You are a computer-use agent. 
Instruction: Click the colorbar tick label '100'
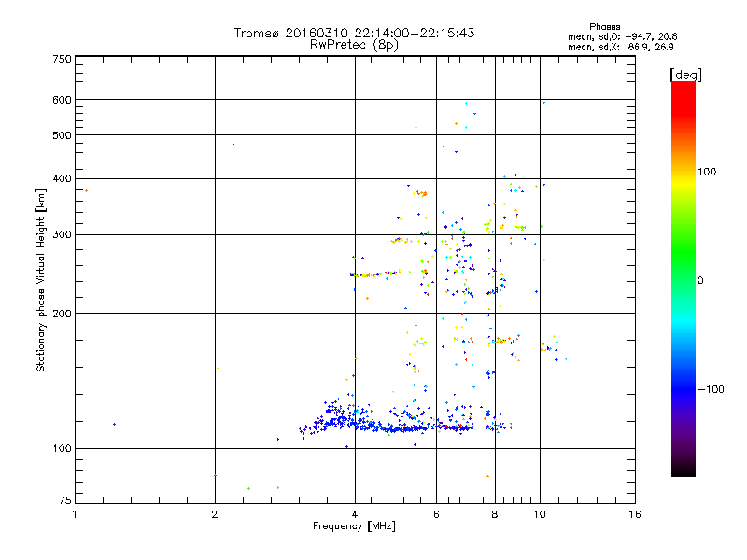click(x=707, y=172)
